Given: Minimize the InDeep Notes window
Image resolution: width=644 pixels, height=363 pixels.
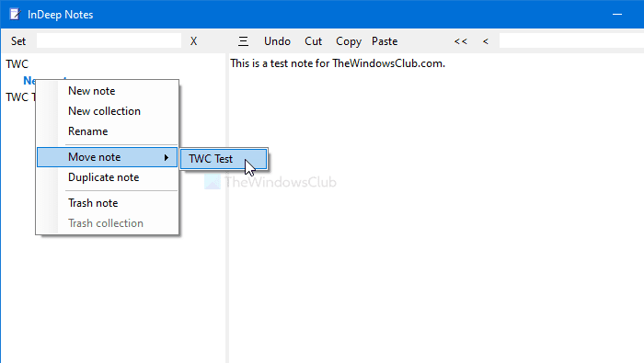Looking at the screenshot, I should coord(617,15).
